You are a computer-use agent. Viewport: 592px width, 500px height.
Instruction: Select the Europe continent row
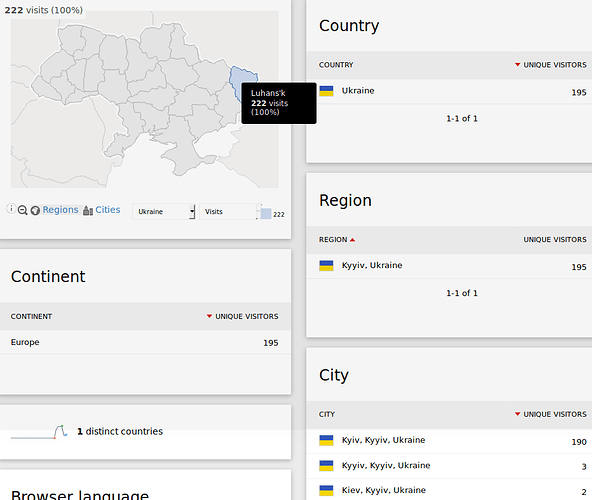[145, 343]
